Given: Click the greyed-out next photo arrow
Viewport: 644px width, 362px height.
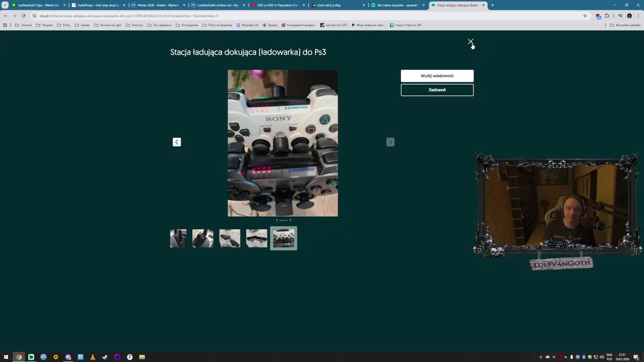Looking at the screenshot, I should point(390,142).
